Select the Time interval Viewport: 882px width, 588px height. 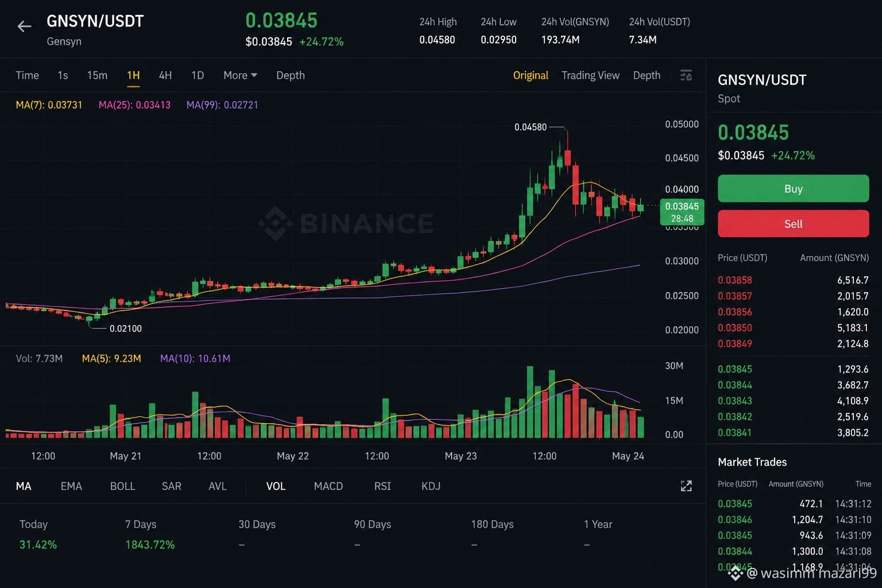click(x=27, y=75)
